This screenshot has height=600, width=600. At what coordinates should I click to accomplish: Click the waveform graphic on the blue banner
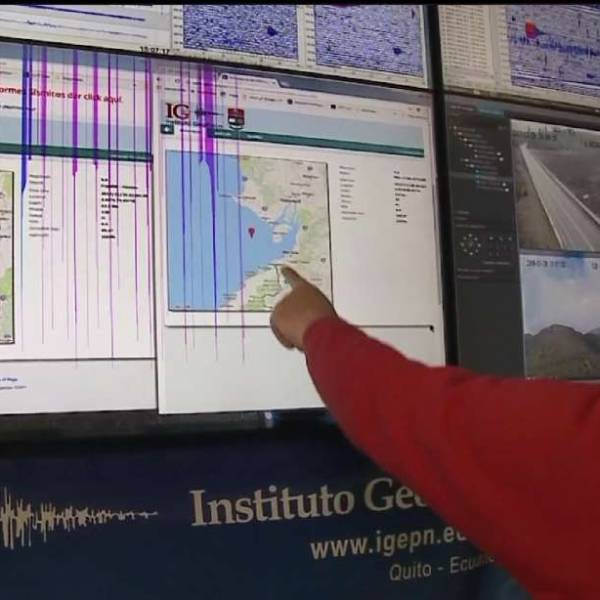(75, 518)
